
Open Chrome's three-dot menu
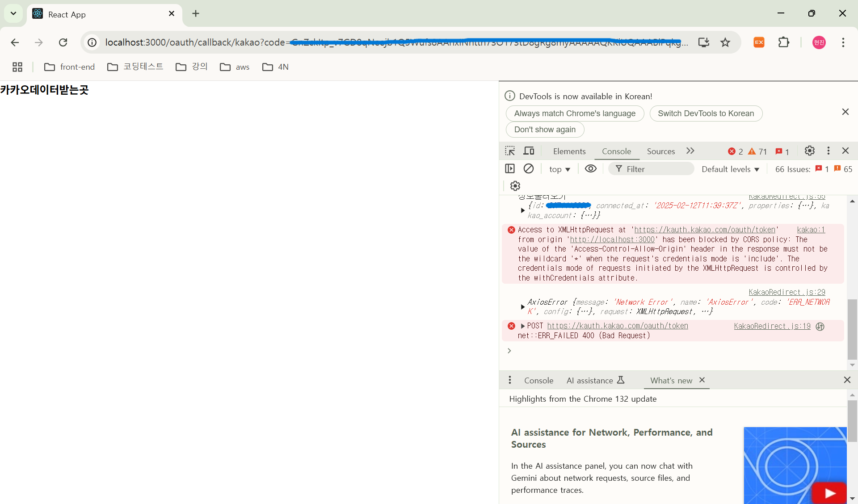coord(843,42)
